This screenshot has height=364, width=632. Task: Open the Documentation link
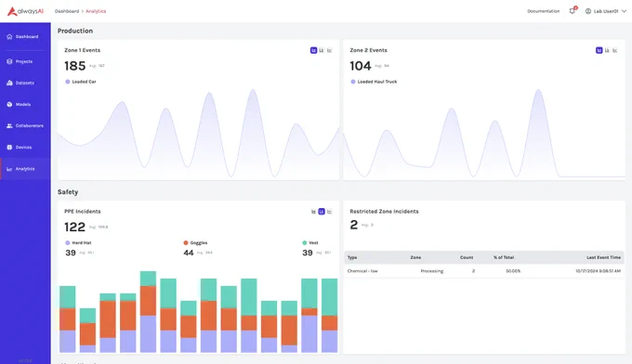pyautogui.click(x=544, y=11)
